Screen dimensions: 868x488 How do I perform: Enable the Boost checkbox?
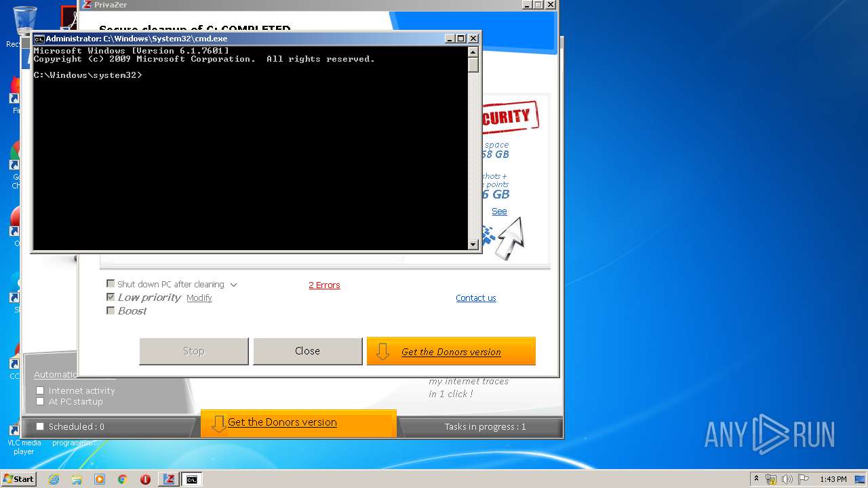point(111,310)
